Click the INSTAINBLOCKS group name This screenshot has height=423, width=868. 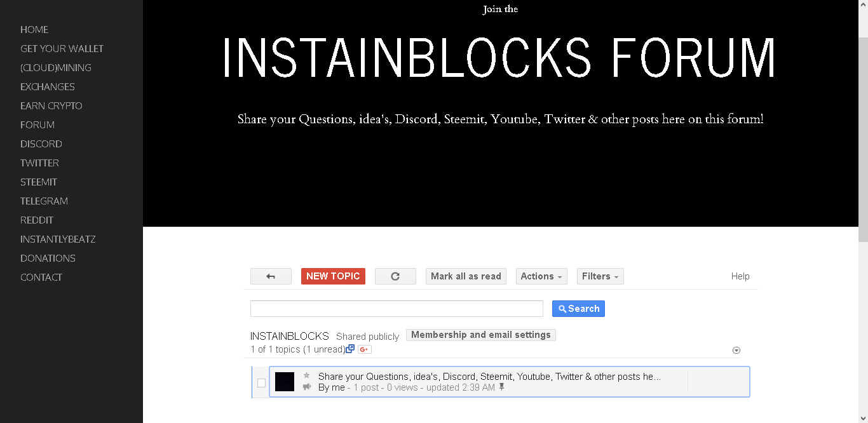[x=290, y=336]
